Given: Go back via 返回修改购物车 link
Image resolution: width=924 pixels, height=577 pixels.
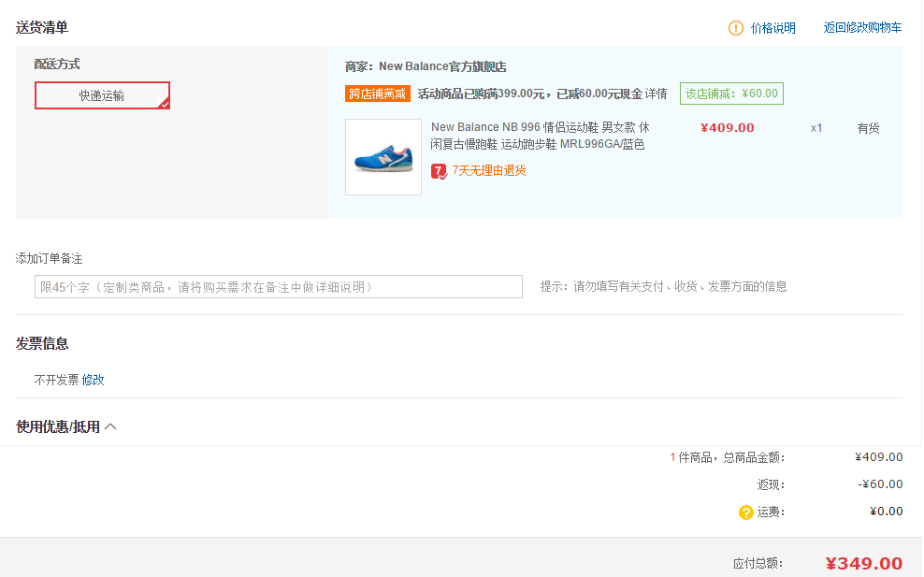Looking at the screenshot, I should 862,27.
